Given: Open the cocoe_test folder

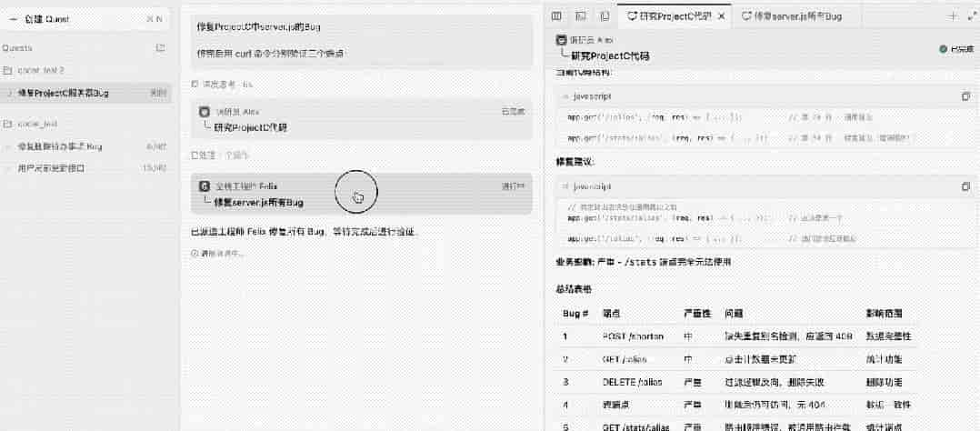Looking at the screenshot, I should pyautogui.click(x=37, y=124).
